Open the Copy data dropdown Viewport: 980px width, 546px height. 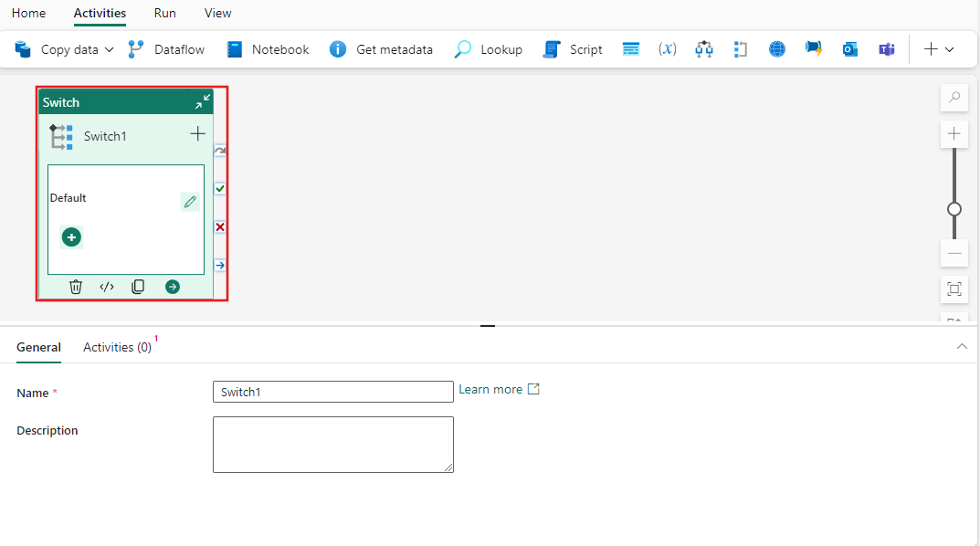[x=107, y=49]
